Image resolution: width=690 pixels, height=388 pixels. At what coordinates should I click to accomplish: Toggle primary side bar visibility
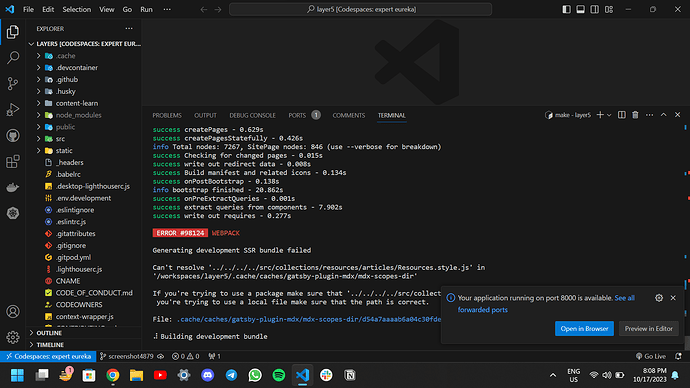click(567, 9)
